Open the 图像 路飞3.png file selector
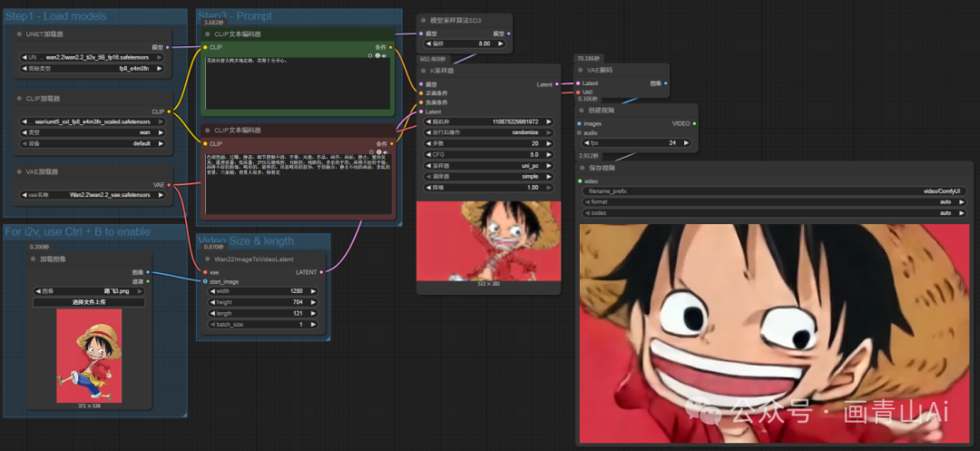 tap(89, 291)
